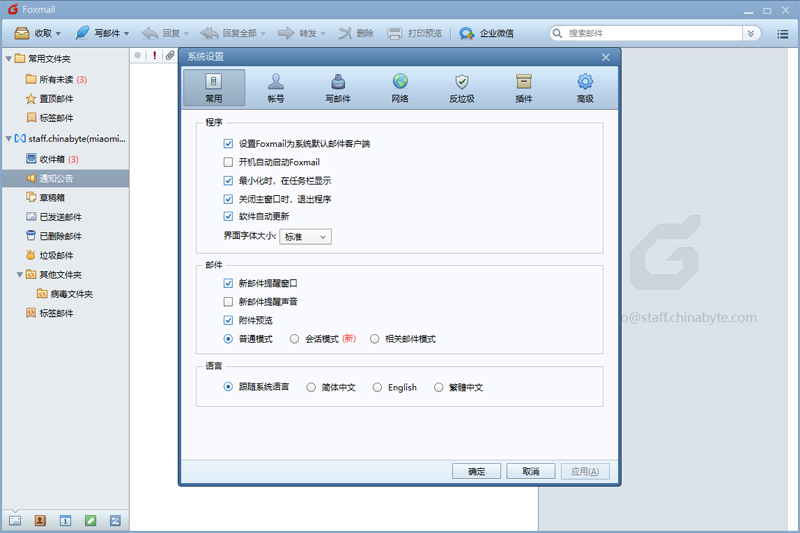Choose English language radio button
The width and height of the screenshot is (800, 533).
pyautogui.click(x=380, y=387)
